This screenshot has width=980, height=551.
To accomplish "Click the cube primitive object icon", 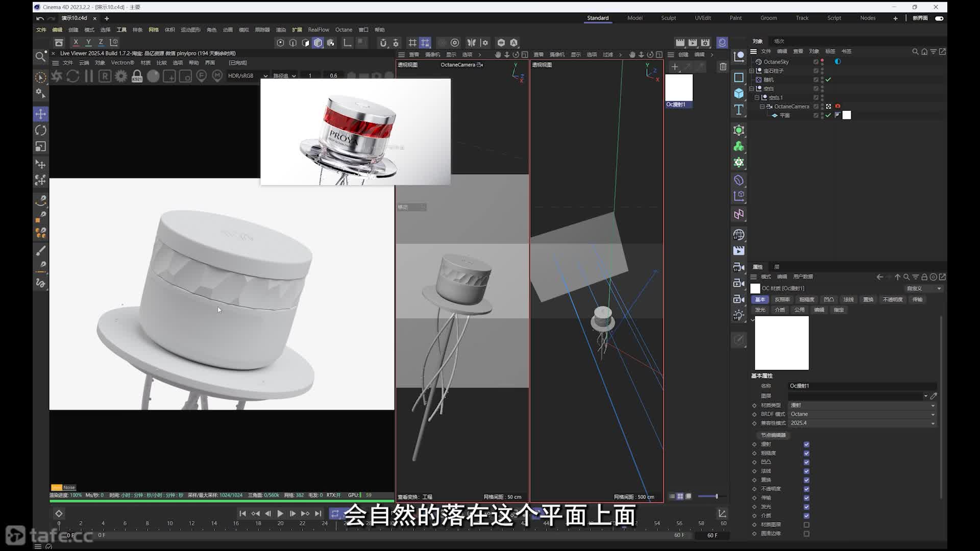I will (739, 93).
